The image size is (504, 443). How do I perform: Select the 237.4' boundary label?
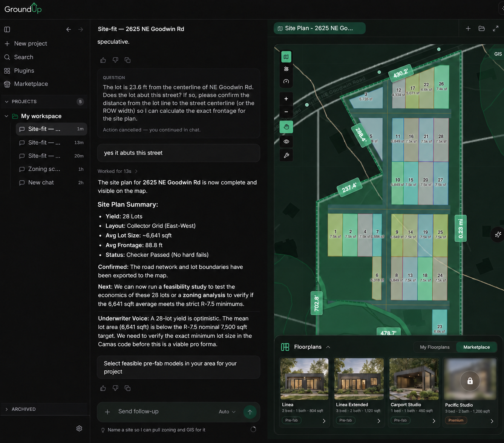[x=349, y=187]
